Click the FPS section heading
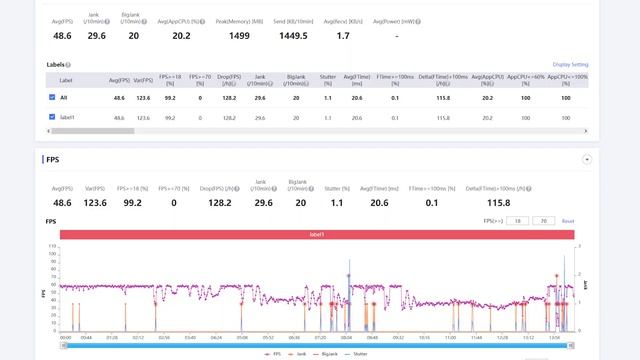 53,160
